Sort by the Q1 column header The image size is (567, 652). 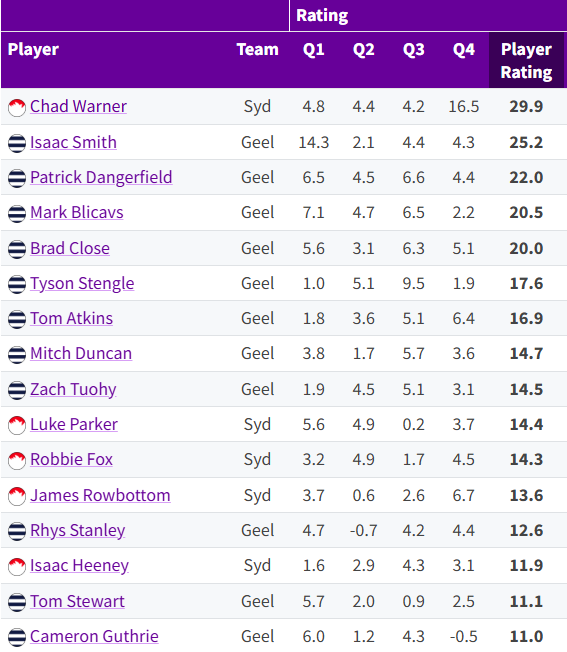click(313, 49)
